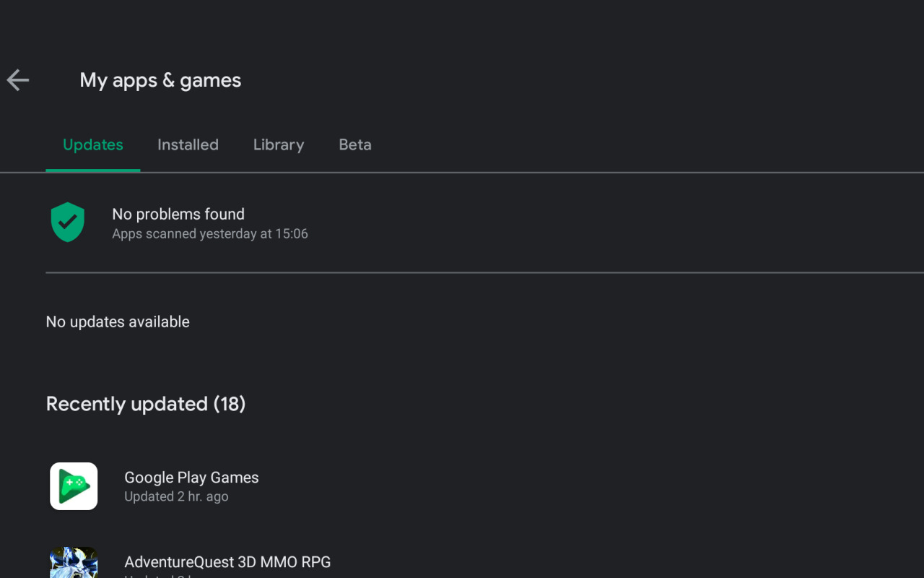Tap "Apps scanned yesterday at 15:06" text
924x578 pixels.
tap(210, 234)
